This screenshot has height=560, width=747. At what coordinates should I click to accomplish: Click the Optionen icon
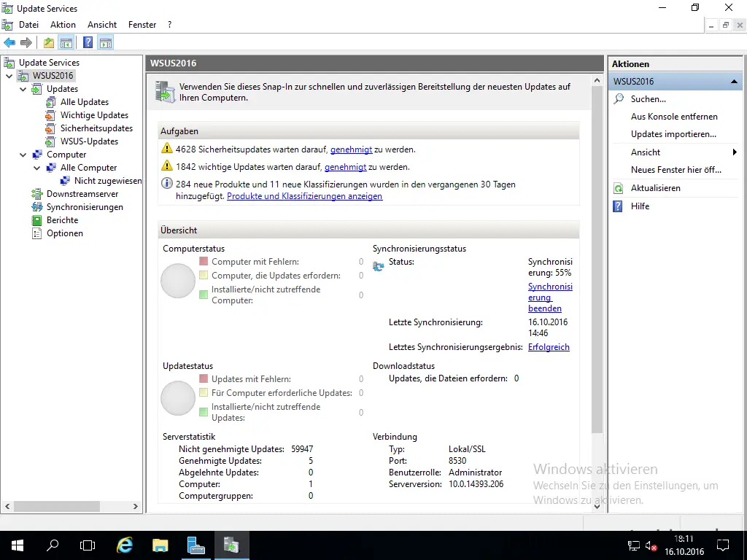coord(36,233)
